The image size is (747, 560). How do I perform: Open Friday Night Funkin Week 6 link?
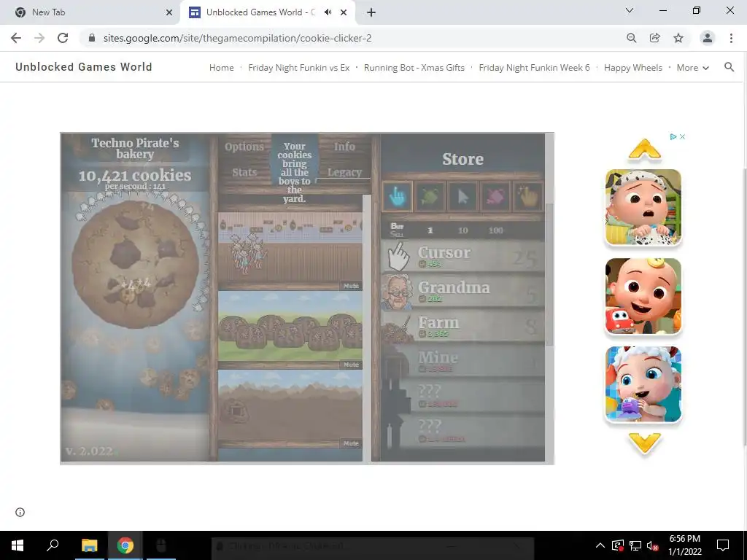[534, 68]
